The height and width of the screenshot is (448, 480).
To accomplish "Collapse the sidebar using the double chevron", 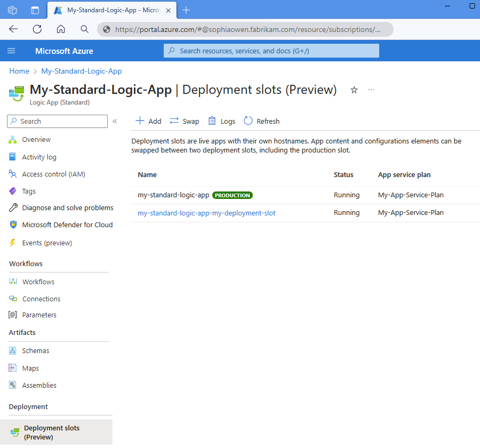I will [115, 121].
